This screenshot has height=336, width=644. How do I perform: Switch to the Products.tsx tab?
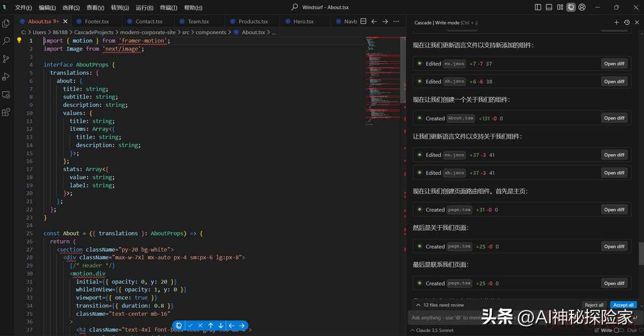(253, 22)
